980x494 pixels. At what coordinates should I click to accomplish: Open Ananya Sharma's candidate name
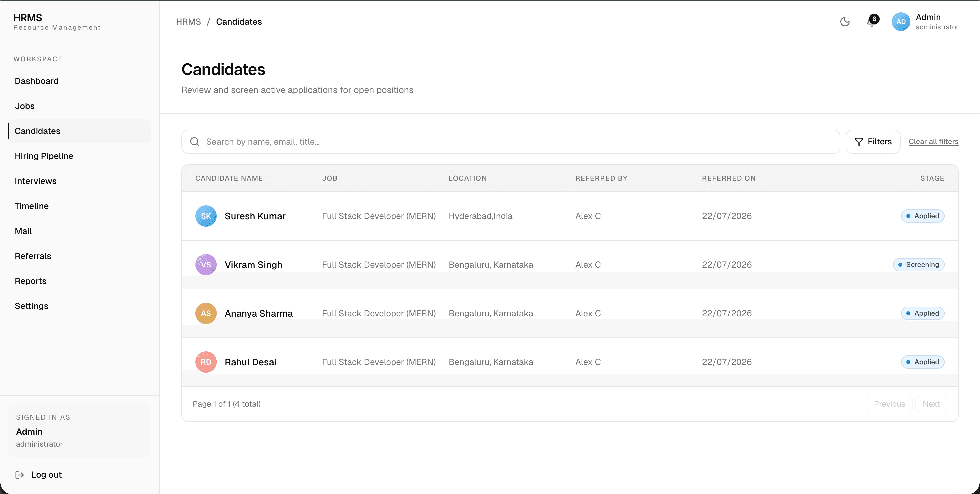tap(259, 313)
